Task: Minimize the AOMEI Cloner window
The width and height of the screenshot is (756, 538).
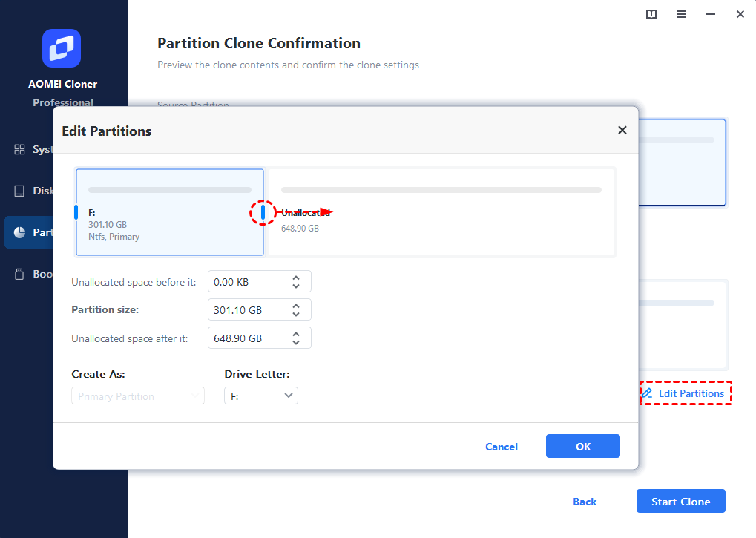Action: tap(711, 14)
